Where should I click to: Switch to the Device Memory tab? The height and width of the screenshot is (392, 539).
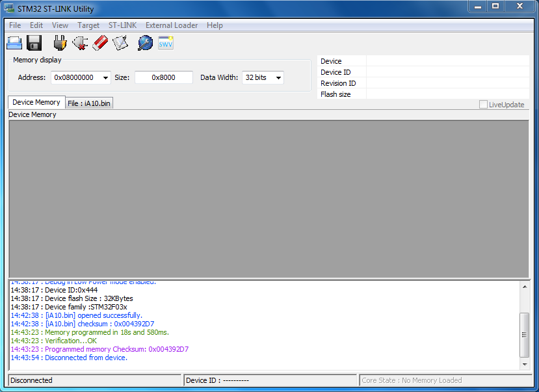[x=36, y=102]
